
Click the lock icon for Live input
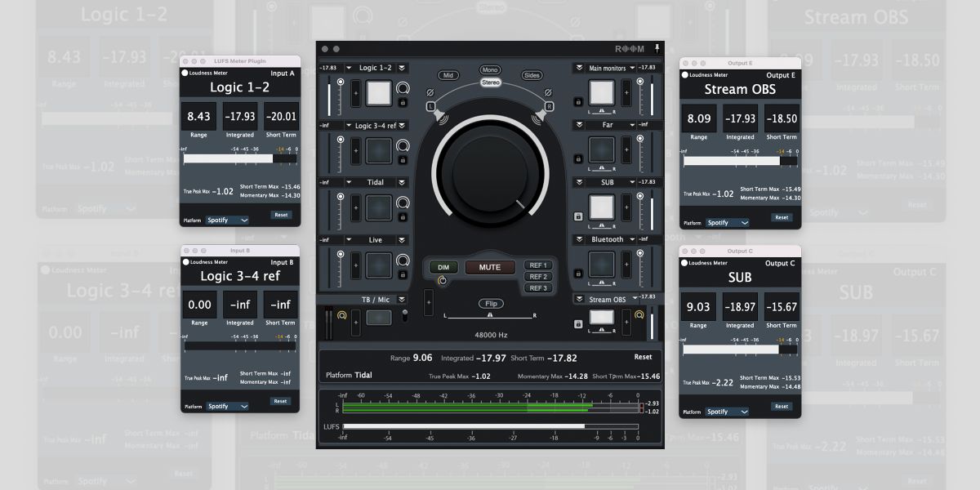pyautogui.click(x=402, y=274)
